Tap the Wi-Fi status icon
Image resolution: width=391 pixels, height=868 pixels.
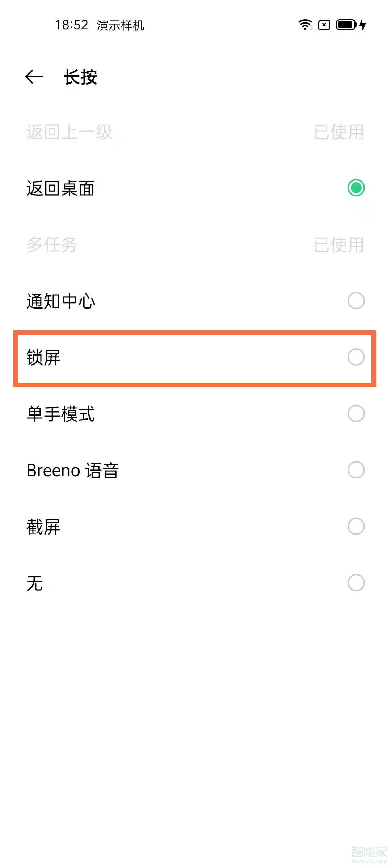tap(305, 25)
